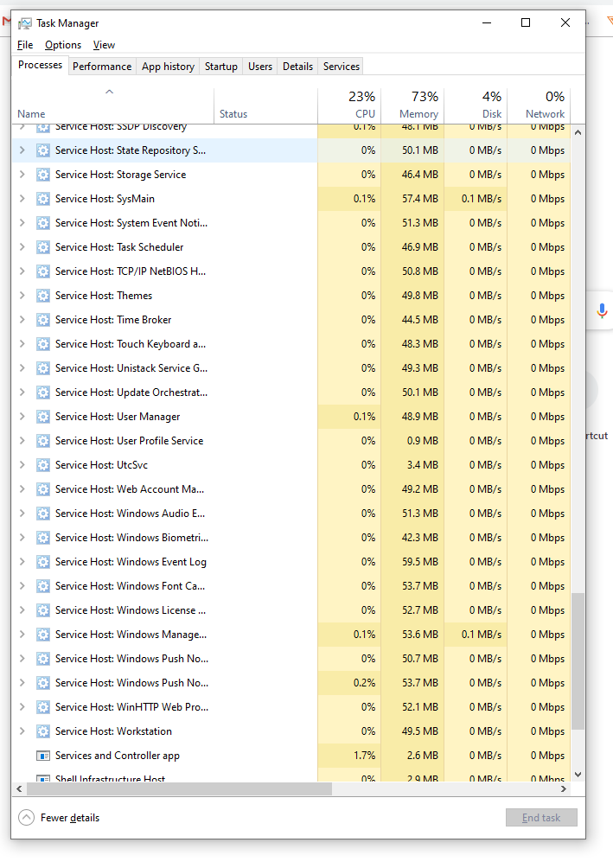Expand Service Host: State Repository S... row
613x868 pixels.
[x=22, y=150]
